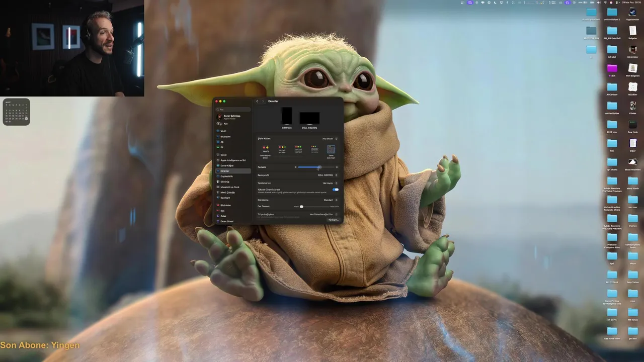Select the Motion Graphics Template Media folder

612,203
